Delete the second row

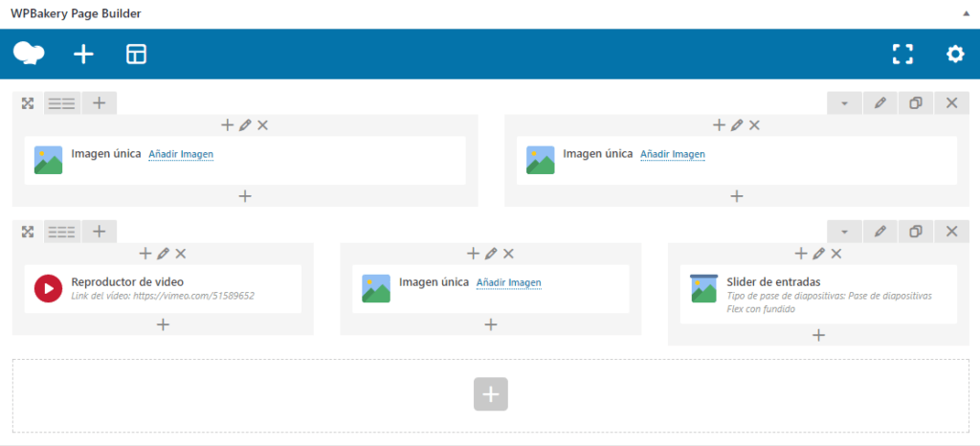(x=951, y=232)
